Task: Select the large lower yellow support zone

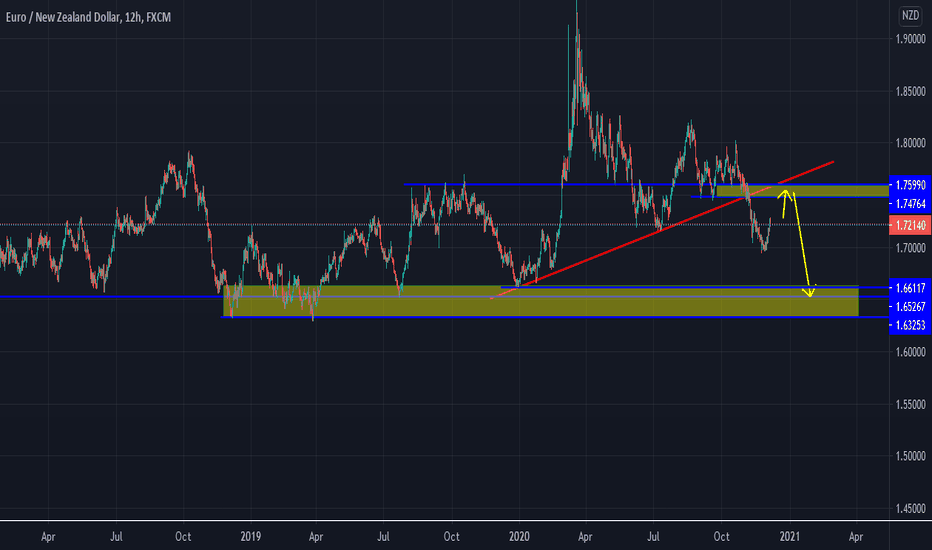Action: click(x=541, y=301)
